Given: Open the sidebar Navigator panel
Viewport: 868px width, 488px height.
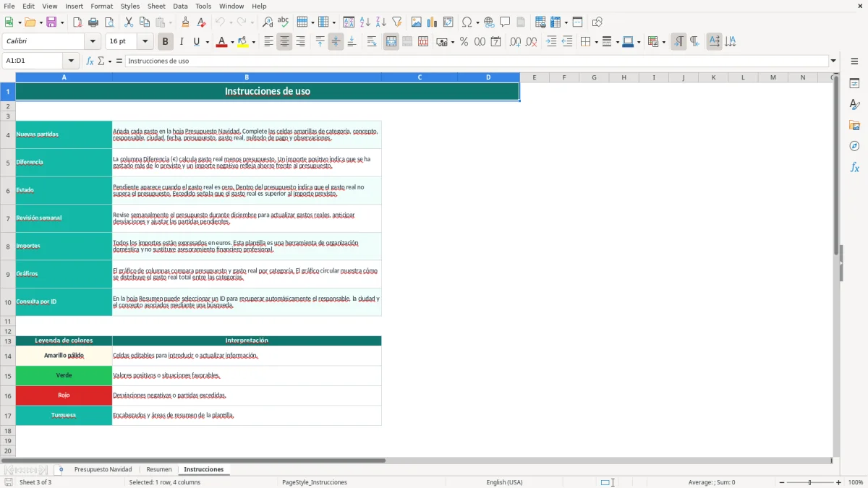Looking at the screenshot, I should (854, 147).
